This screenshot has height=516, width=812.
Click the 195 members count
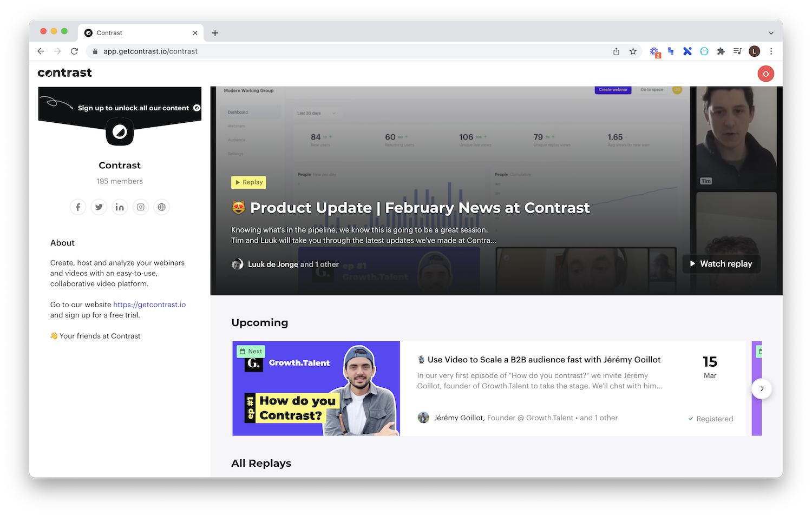click(x=120, y=181)
